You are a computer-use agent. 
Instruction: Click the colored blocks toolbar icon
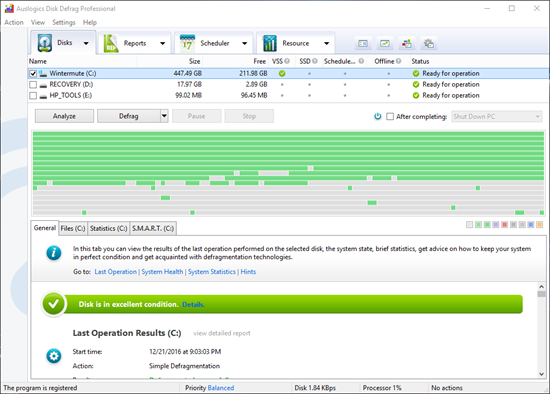[407, 44]
